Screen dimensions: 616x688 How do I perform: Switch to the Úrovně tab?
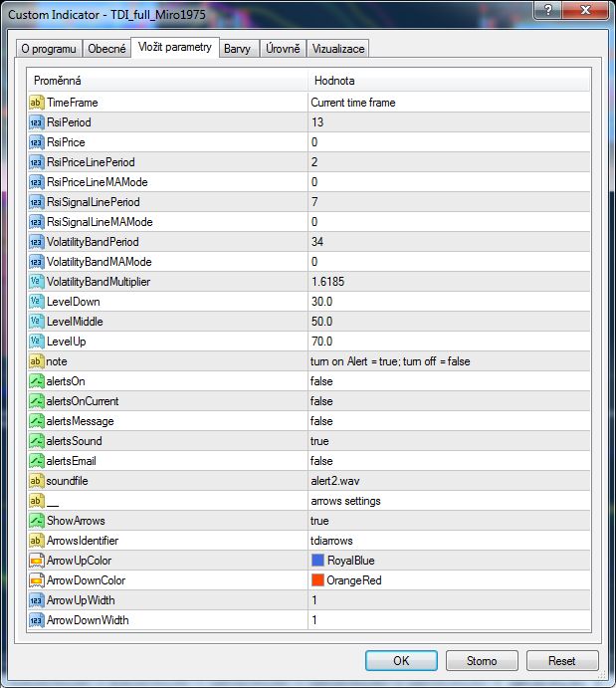pyautogui.click(x=283, y=49)
